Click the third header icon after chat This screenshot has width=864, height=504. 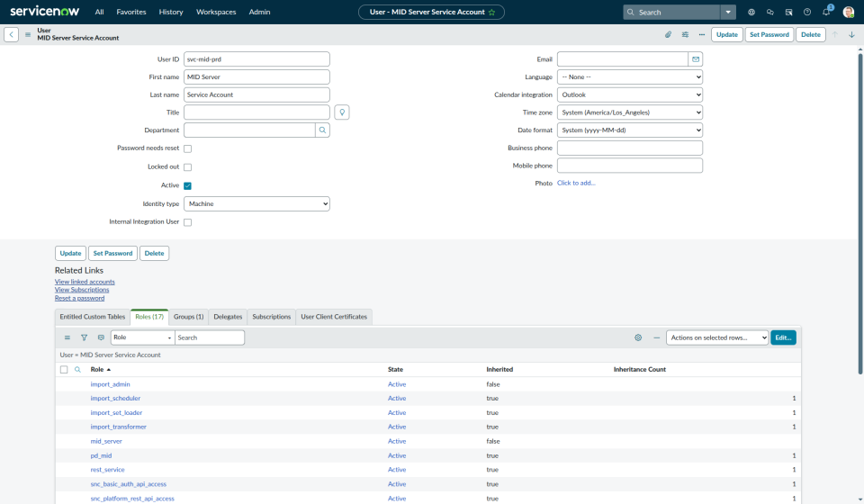click(x=788, y=12)
